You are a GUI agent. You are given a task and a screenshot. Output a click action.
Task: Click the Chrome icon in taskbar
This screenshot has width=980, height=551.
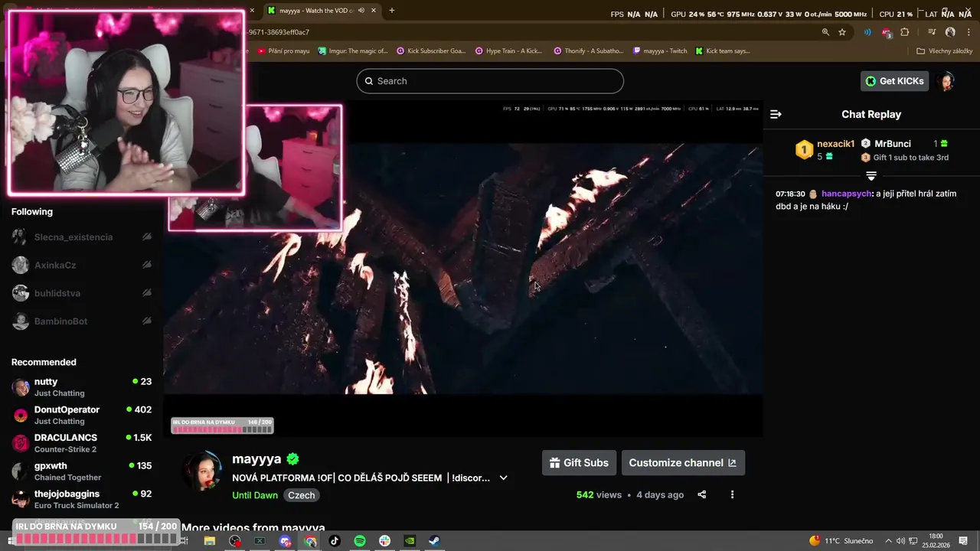[x=310, y=541]
